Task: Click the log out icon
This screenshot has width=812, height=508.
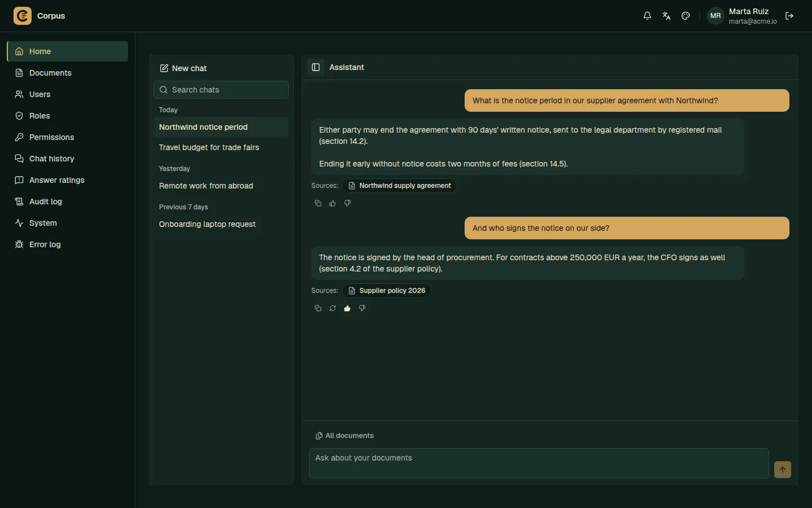Action: point(789,16)
